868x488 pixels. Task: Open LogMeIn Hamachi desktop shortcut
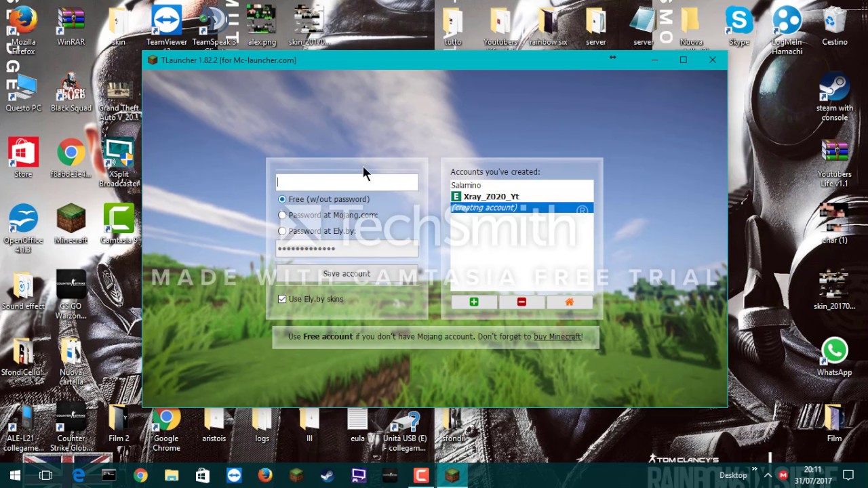coord(787,30)
